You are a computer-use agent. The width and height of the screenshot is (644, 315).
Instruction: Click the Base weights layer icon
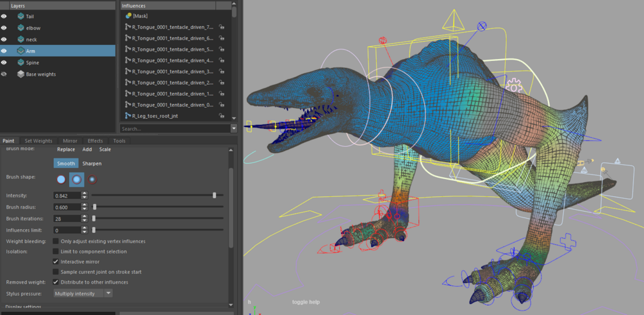coord(21,74)
